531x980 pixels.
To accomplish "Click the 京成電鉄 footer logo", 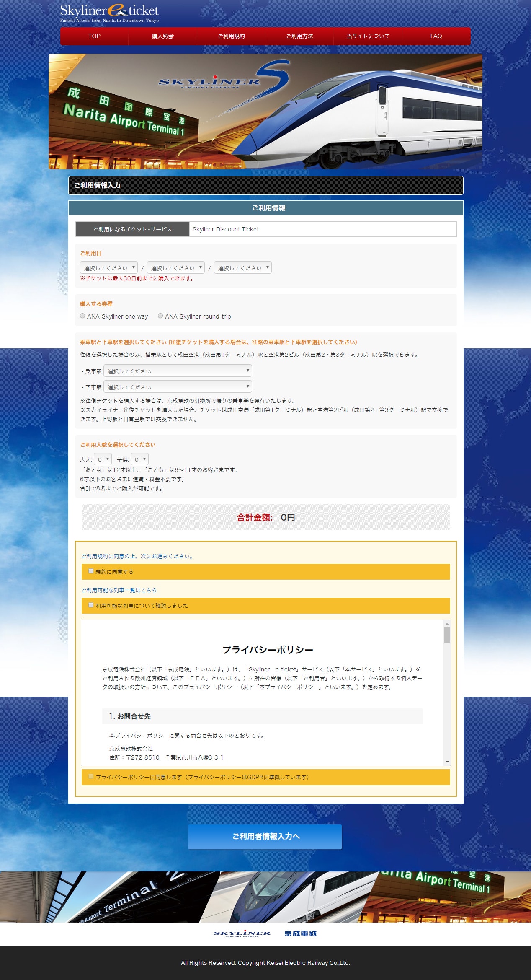I will 300,933.
